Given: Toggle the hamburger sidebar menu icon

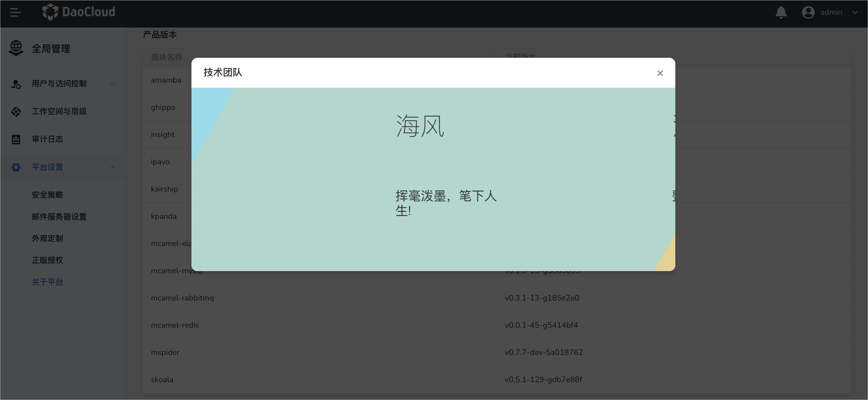Looking at the screenshot, I should [x=15, y=13].
